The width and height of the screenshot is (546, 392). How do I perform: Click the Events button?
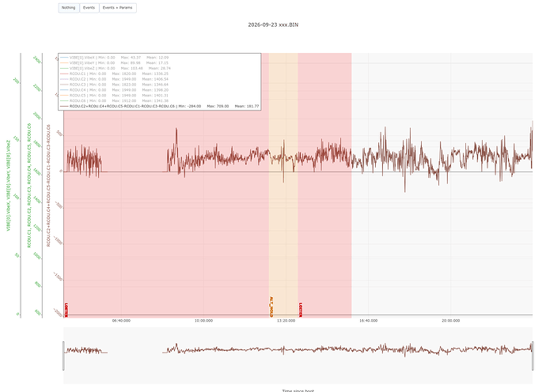coord(89,8)
